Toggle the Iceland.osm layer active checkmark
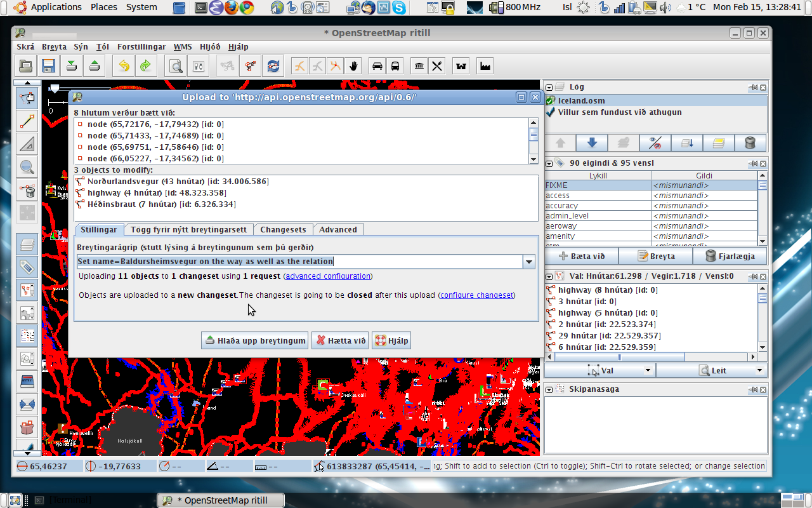 [x=551, y=100]
